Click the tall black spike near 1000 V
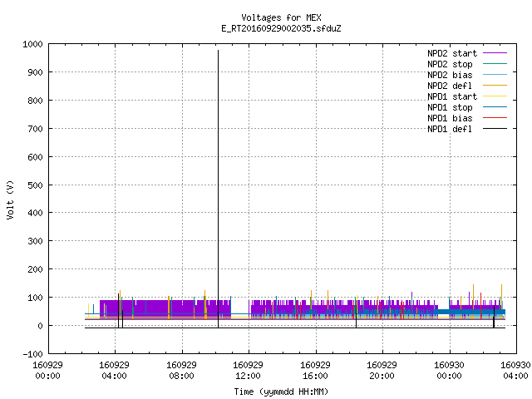 click(218, 189)
